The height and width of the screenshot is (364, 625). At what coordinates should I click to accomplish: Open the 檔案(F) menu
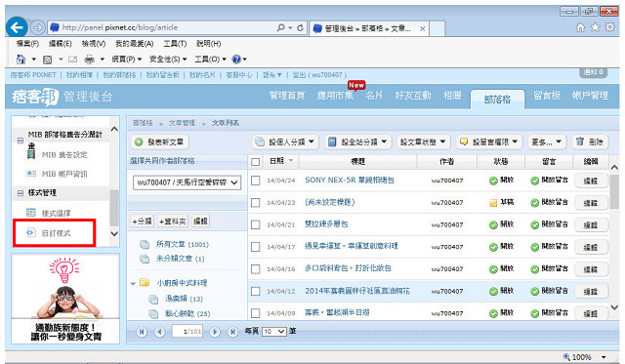(x=27, y=43)
